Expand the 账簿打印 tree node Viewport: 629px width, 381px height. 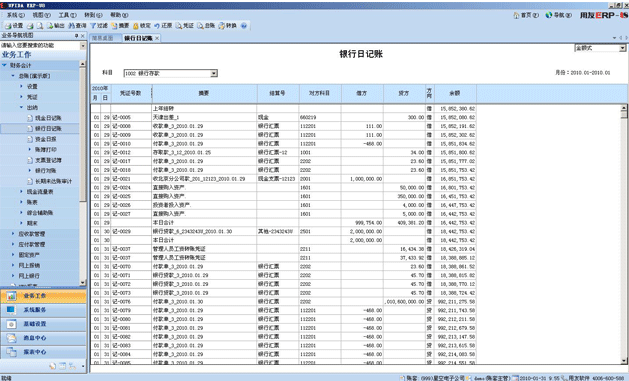pyautogui.click(x=30, y=150)
